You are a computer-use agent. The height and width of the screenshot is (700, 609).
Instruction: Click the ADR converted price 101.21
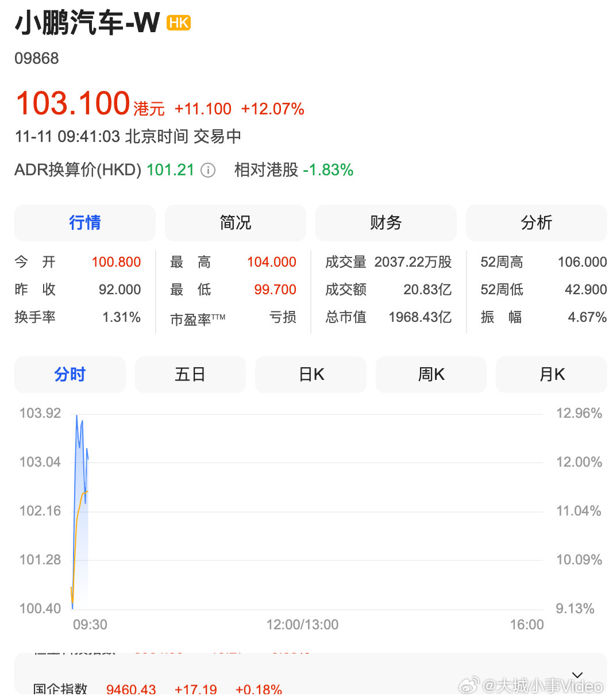[169, 170]
